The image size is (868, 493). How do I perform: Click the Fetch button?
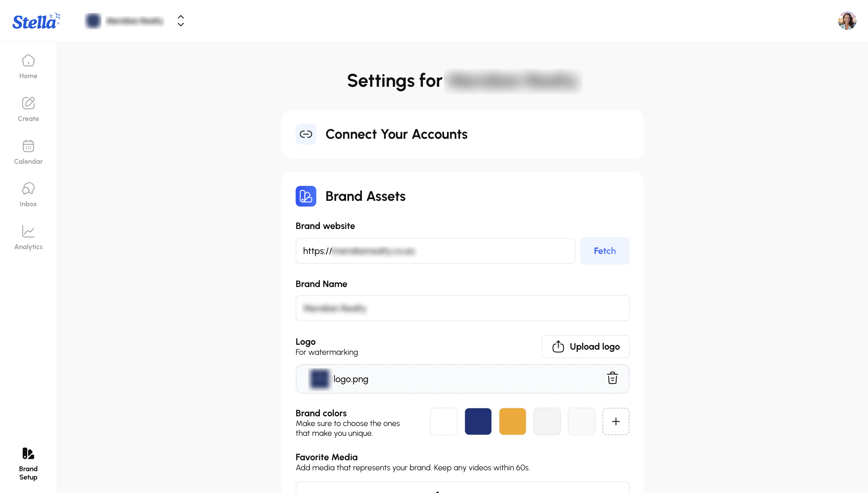point(604,251)
